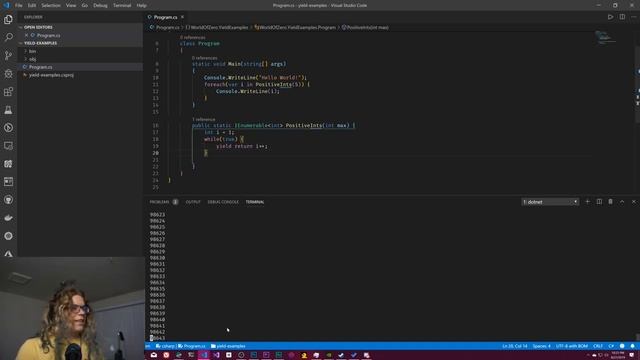This screenshot has height=360, width=640.
Task: Open the editor More Actions ellipsis
Action: 633,17
